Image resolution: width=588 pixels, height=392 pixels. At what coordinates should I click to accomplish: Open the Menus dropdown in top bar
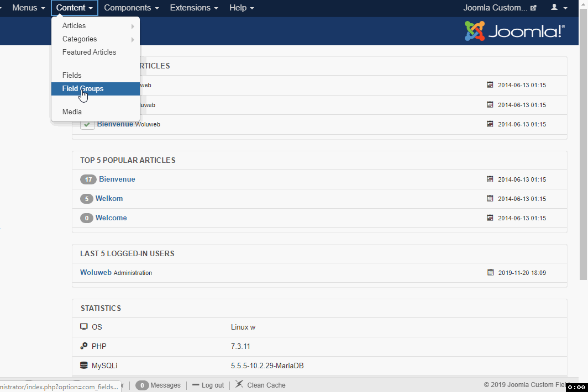click(x=29, y=8)
